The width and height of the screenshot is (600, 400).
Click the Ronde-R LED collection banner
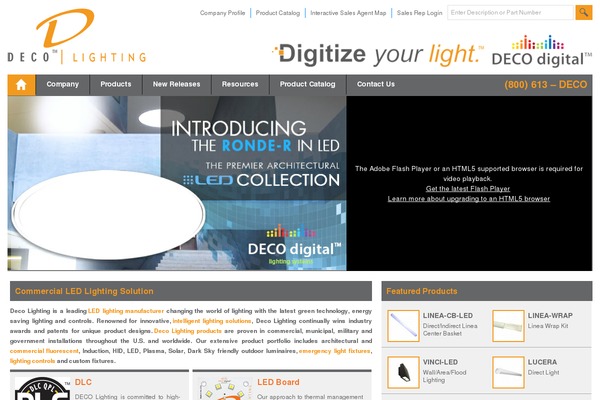[177, 183]
